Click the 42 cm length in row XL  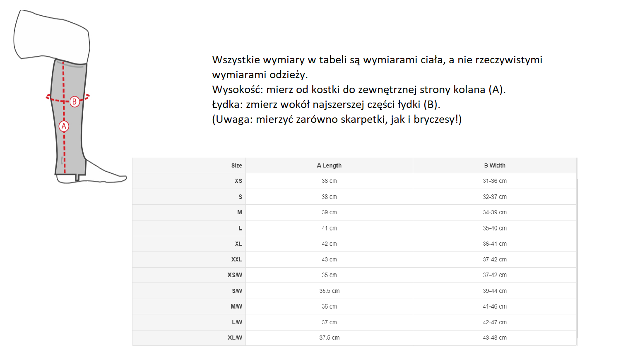point(329,244)
